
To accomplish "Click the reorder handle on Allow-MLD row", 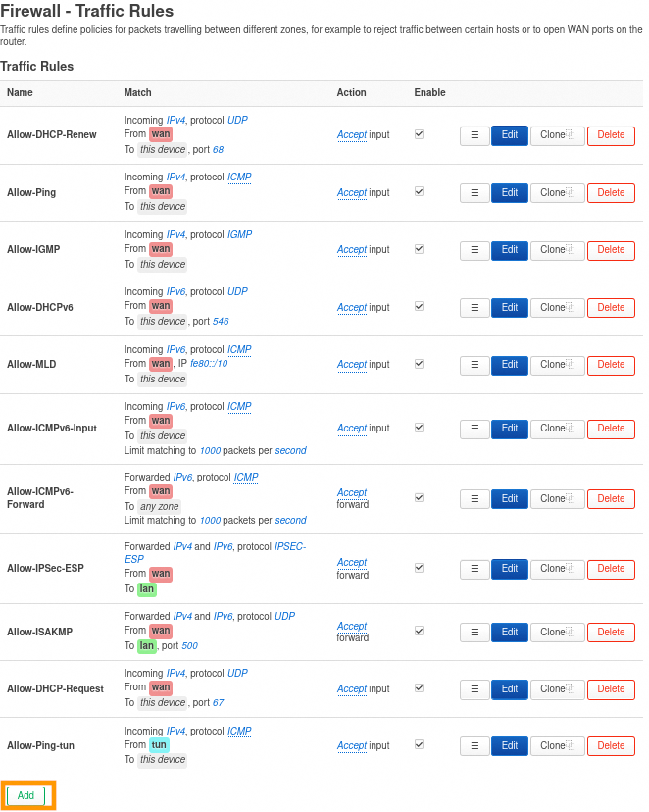I will [474, 365].
